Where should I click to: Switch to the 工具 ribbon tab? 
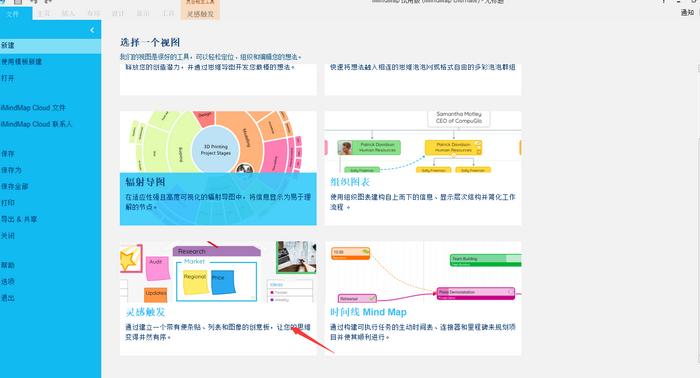click(x=168, y=14)
